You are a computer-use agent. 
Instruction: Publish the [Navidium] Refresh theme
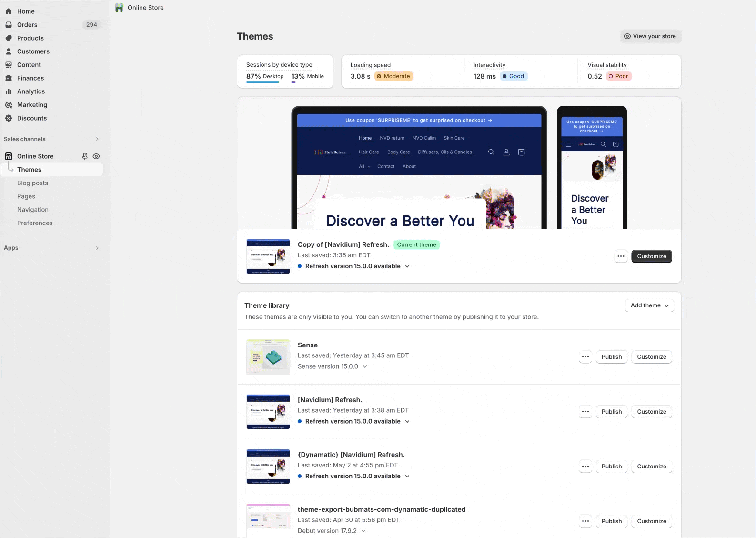pos(612,412)
